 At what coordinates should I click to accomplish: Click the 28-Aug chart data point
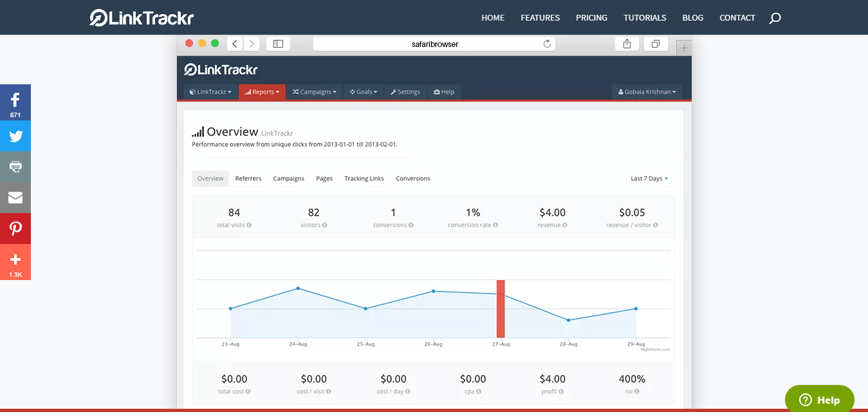coord(568,320)
